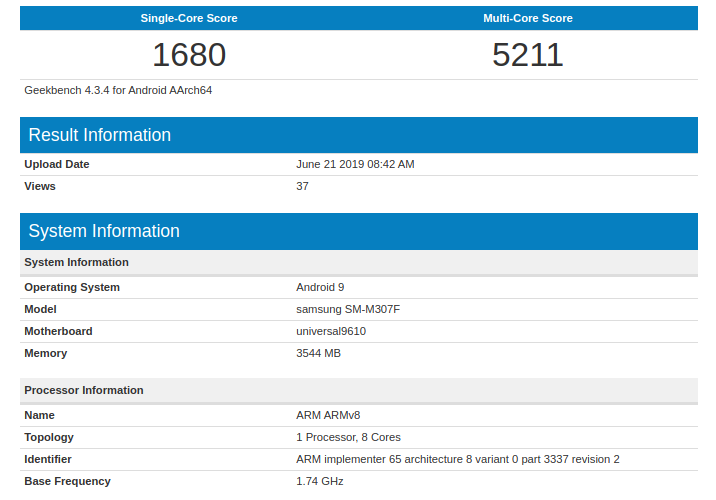Viewport: 716px width, 500px height.
Task: Click the samsung SM-M307F model value
Action: 348,309
